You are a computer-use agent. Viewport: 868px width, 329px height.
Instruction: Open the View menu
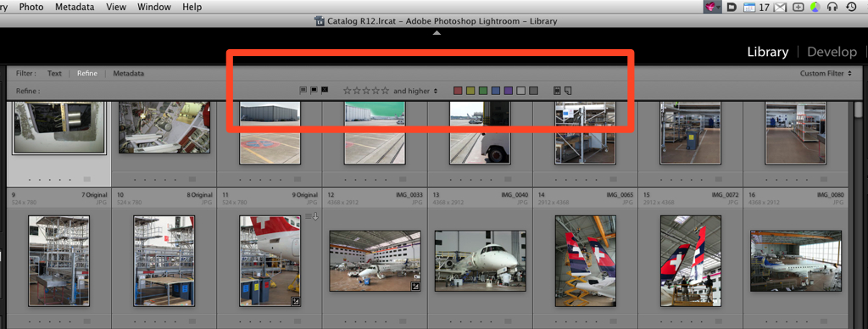115,7
